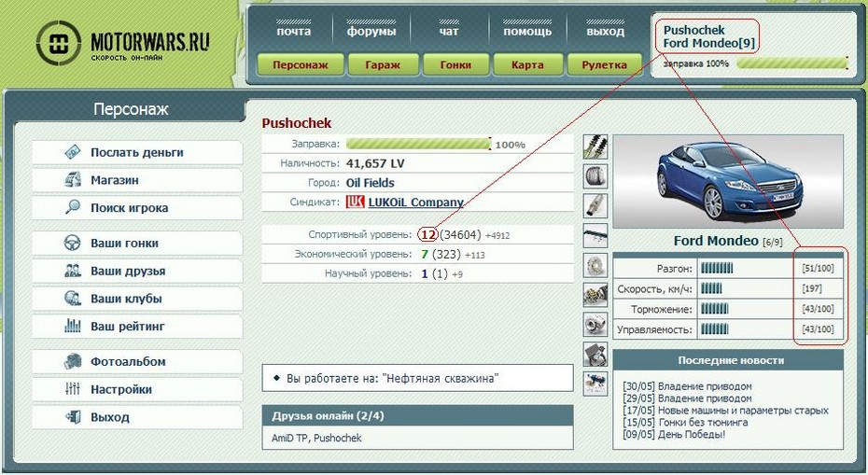Click Послать деньги sidebar button

pyautogui.click(x=137, y=152)
